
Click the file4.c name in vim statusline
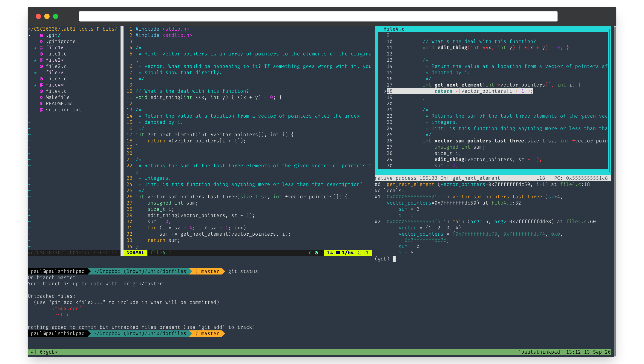tap(161, 253)
